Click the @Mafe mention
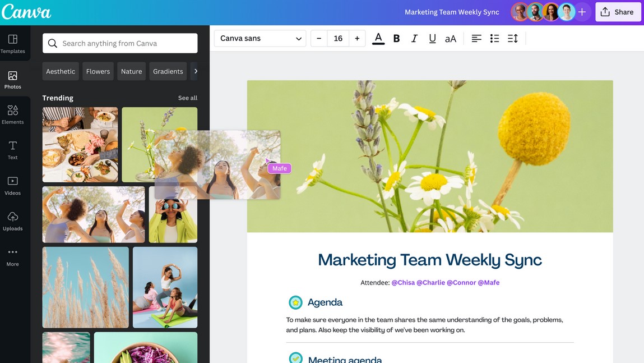Screen dimensions: 644x363 [489, 283]
